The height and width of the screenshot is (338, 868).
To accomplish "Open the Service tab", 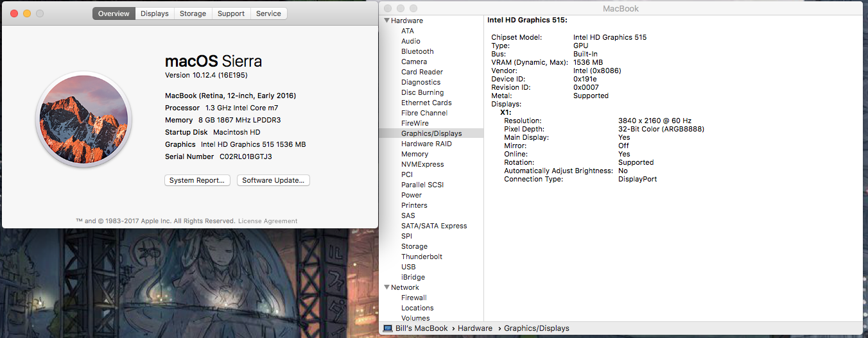I will click(268, 13).
